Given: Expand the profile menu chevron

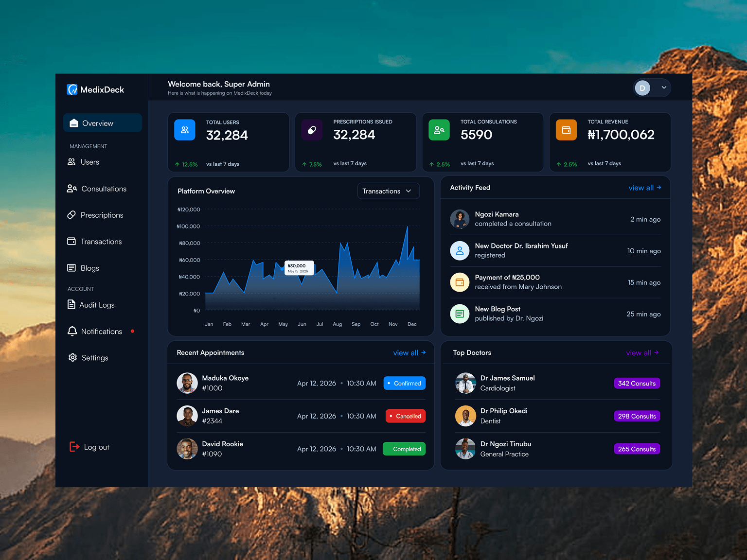Looking at the screenshot, I should 664,87.
